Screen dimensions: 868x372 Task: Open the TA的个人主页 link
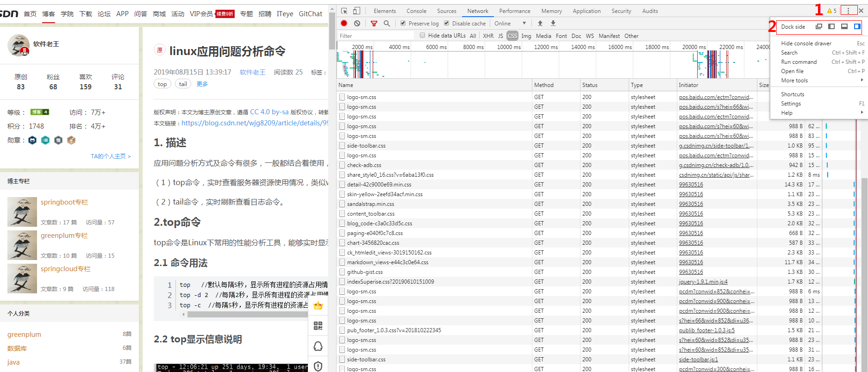point(111,156)
